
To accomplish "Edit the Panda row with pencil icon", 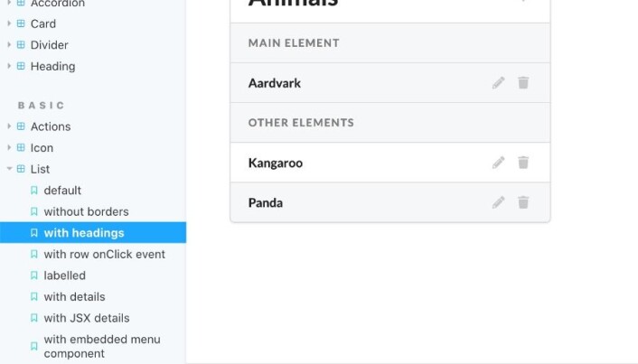I will (x=499, y=202).
